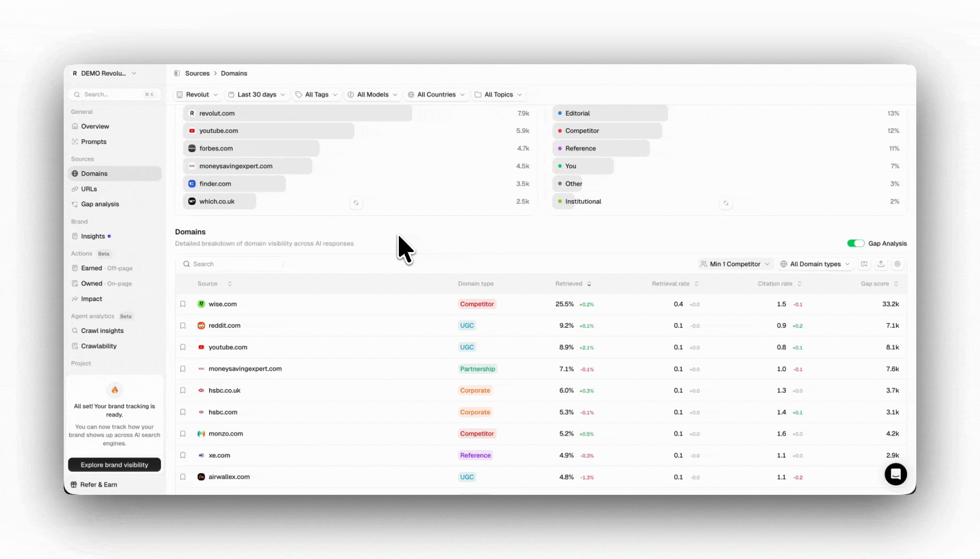Click the column layout icon near filters
The width and height of the screenshot is (980, 559).
pos(864,264)
